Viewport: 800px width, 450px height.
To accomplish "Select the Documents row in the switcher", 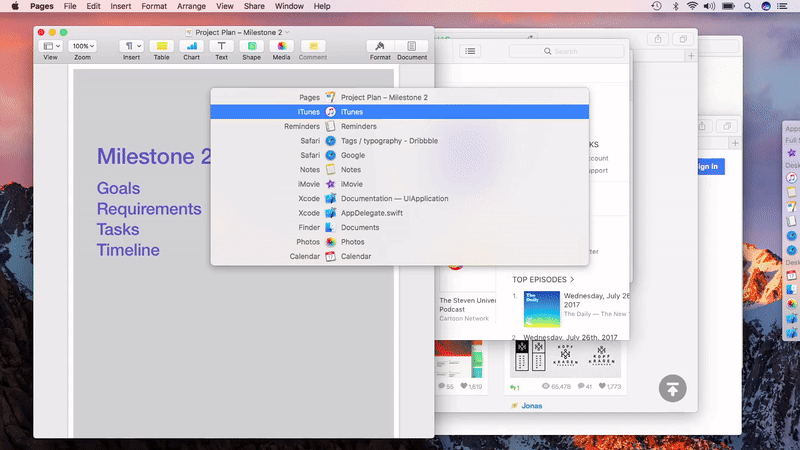I will click(399, 227).
